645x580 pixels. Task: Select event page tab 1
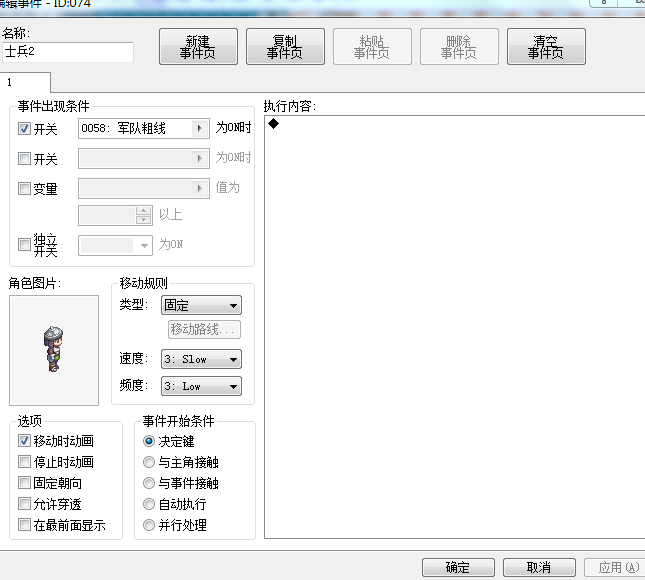pos(25,82)
